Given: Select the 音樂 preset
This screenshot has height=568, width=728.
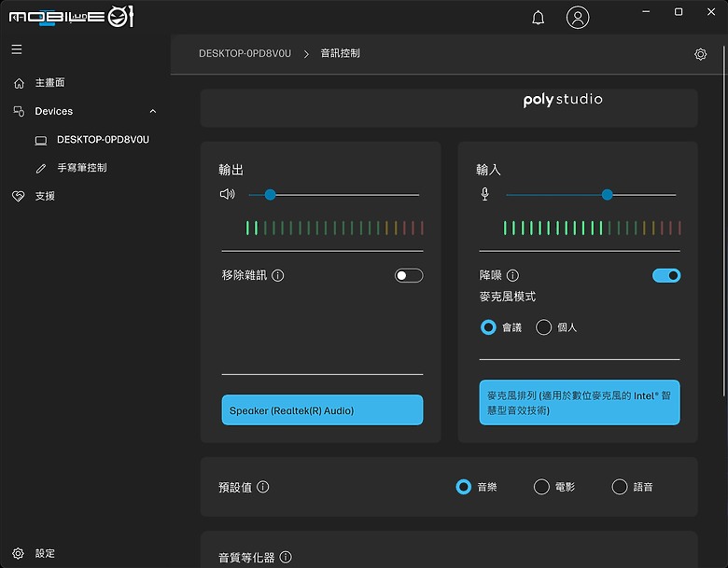Looking at the screenshot, I should (x=463, y=487).
